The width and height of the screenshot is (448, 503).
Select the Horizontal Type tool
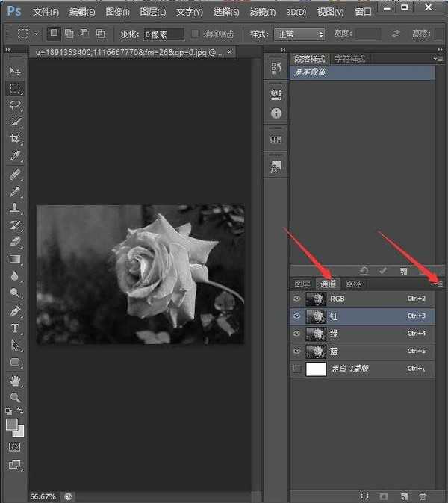click(15, 328)
